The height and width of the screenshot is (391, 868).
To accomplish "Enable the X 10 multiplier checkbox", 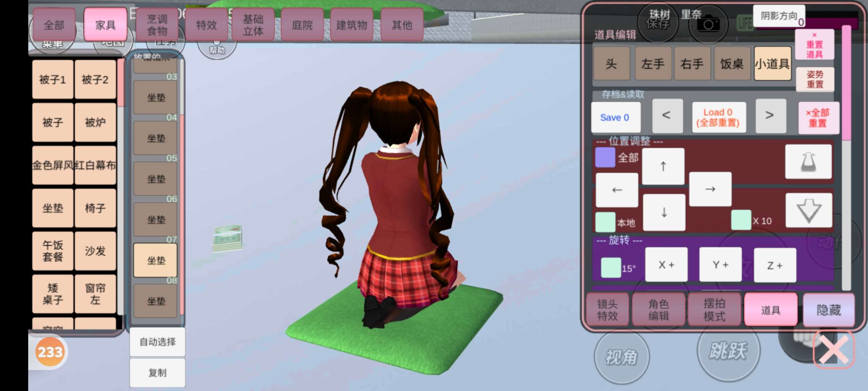I will coord(741,220).
